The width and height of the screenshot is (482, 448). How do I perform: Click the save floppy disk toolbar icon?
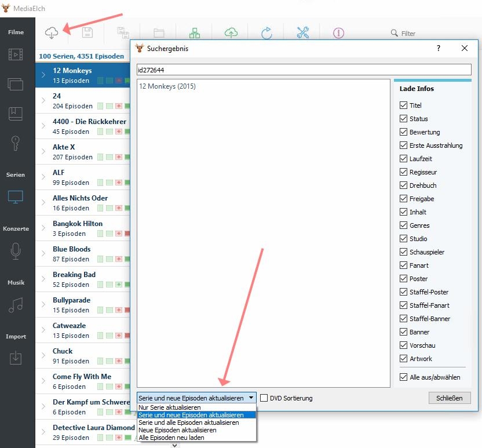(87, 32)
